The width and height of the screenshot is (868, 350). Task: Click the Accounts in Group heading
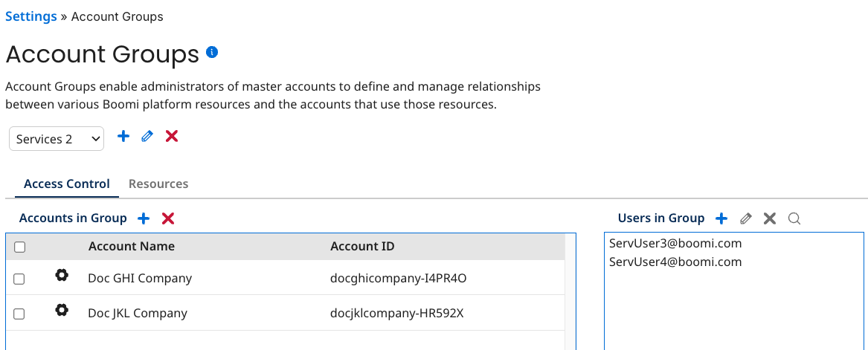(x=73, y=218)
